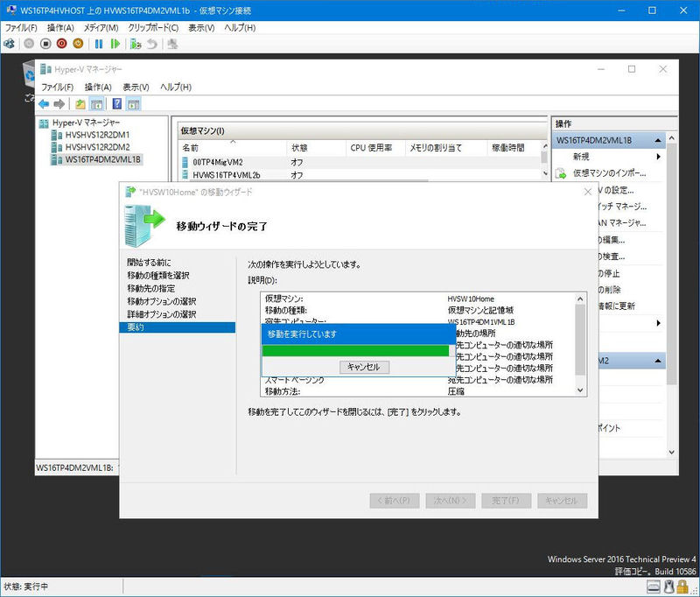Open 操作(A) menu of VM Connection window
This screenshot has height=597, width=700.
tap(60, 28)
